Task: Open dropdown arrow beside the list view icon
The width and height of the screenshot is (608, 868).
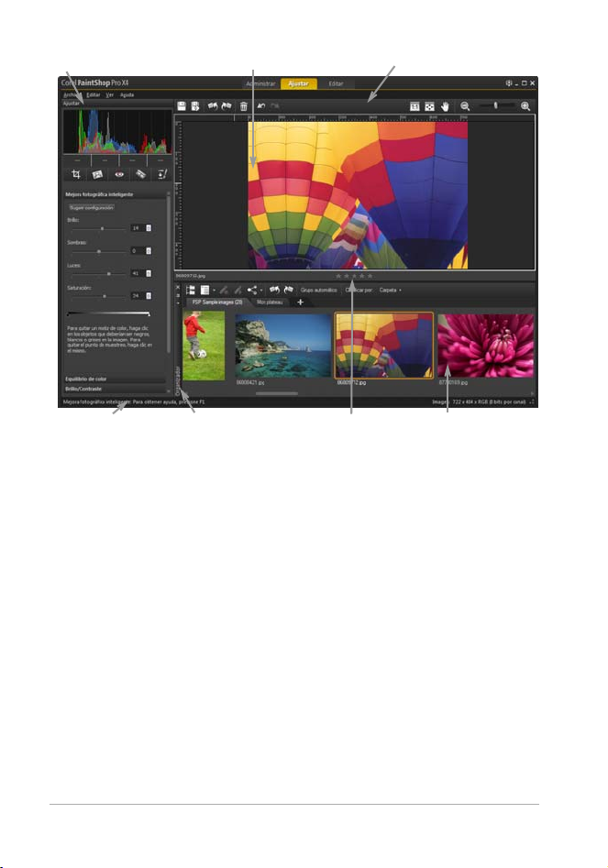Action: tap(214, 290)
